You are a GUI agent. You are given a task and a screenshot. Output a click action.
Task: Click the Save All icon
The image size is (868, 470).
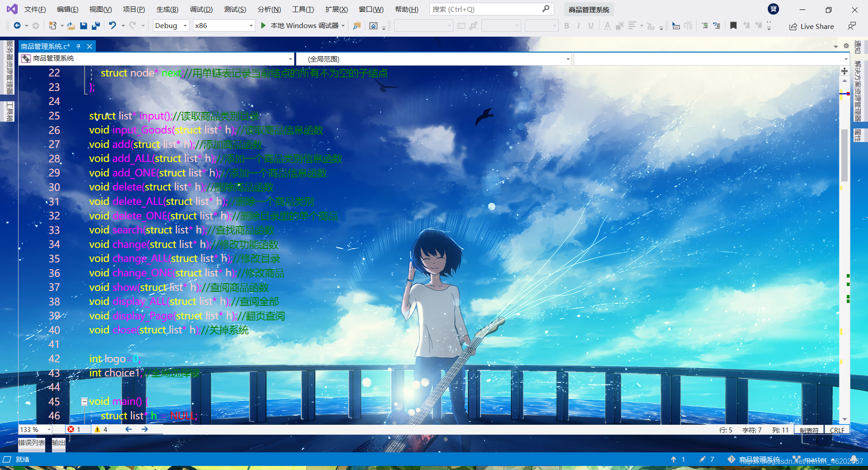tap(95, 26)
